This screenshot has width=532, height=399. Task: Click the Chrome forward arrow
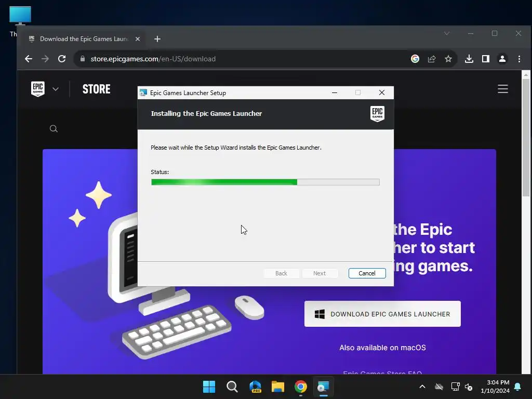coord(45,59)
